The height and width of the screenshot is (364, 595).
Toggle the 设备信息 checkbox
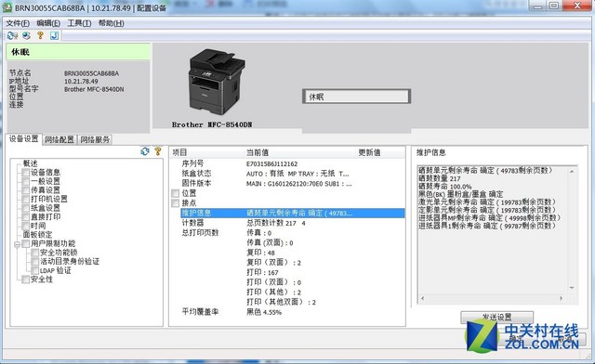coord(25,173)
